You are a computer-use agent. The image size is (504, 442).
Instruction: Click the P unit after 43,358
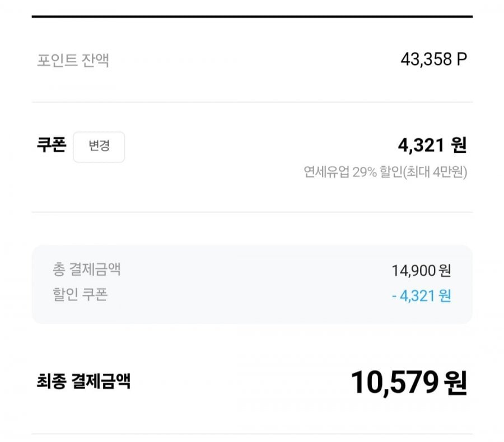461,59
